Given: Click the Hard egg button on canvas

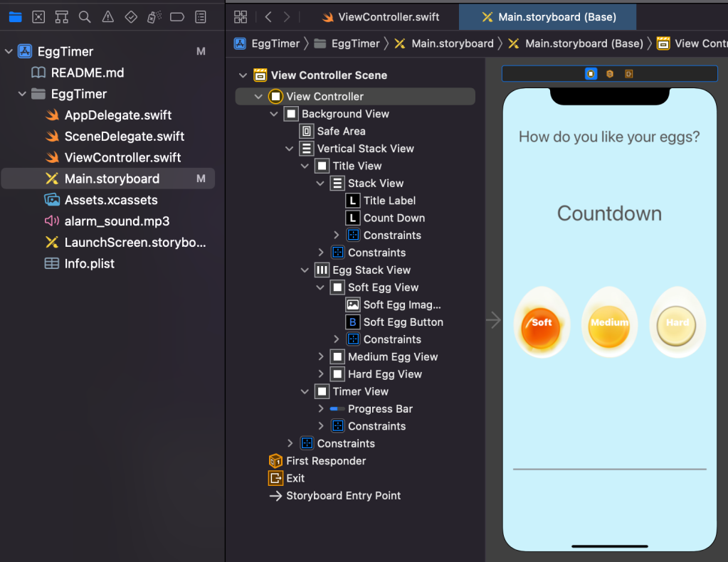Looking at the screenshot, I should pos(677,322).
